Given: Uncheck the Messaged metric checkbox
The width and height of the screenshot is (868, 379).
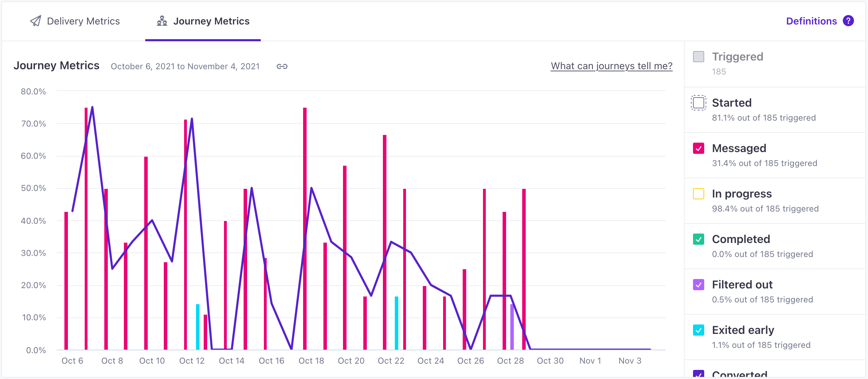Looking at the screenshot, I should point(699,148).
